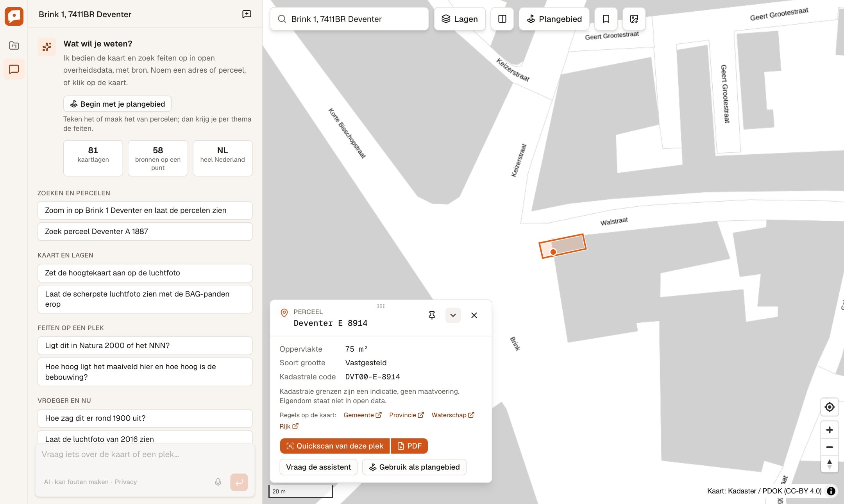Open the Waterschap rules link
The image size is (844, 504).
click(x=453, y=415)
